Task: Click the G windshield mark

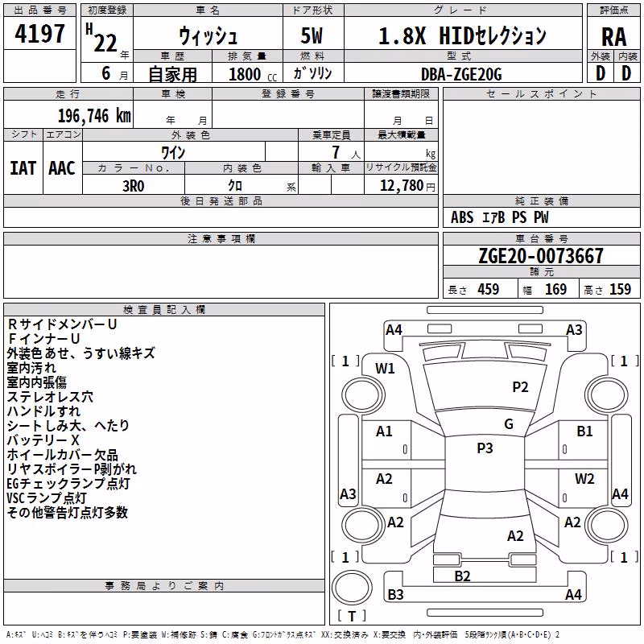Action: pos(509,424)
